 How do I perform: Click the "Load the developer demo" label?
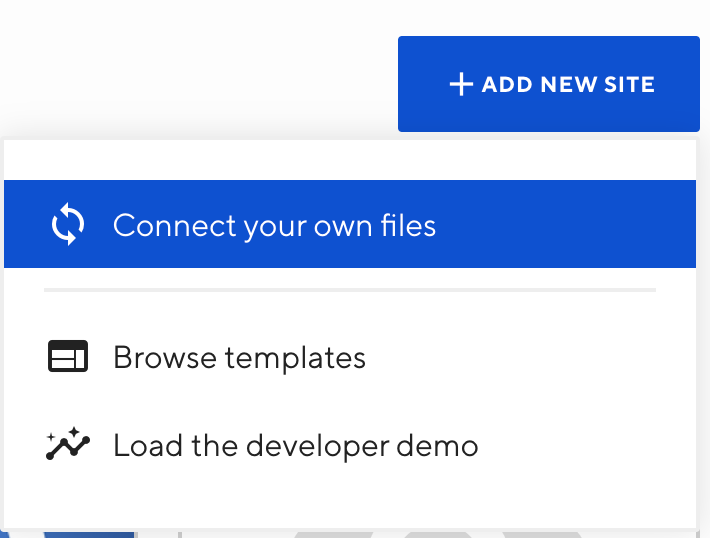pyautogui.click(x=295, y=445)
